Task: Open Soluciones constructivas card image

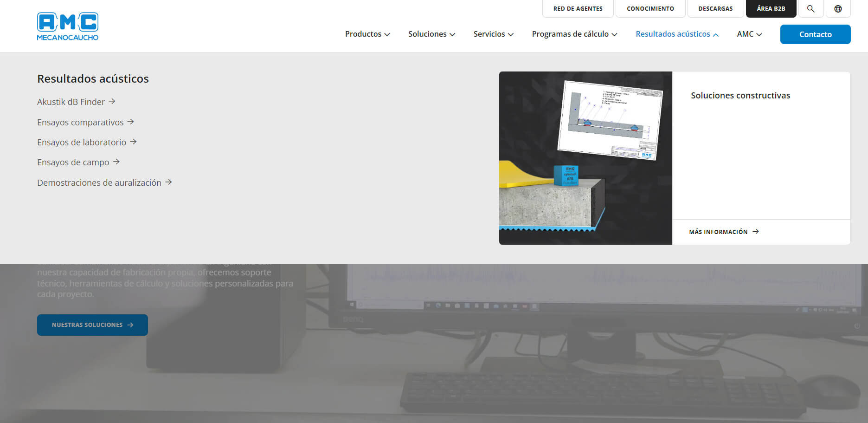Action: click(x=585, y=158)
